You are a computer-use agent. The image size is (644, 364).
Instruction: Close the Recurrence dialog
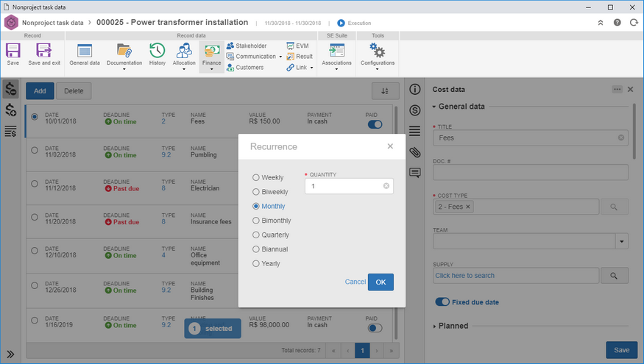[390, 146]
